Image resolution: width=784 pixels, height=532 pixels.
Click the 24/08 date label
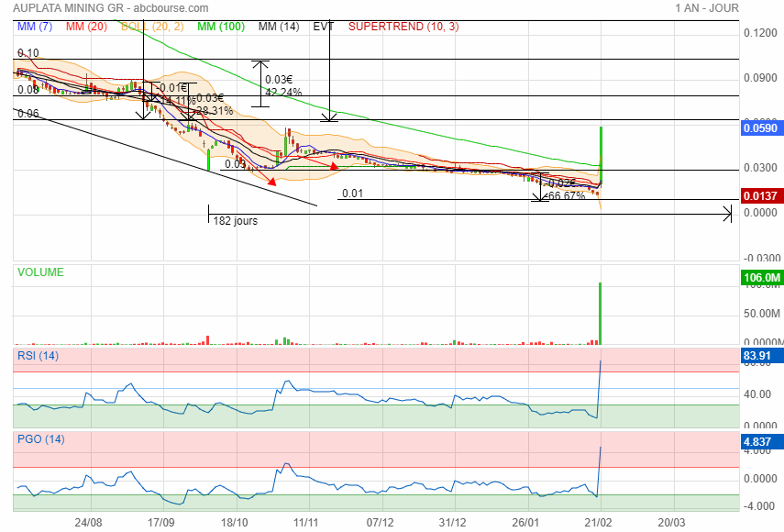point(89,523)
